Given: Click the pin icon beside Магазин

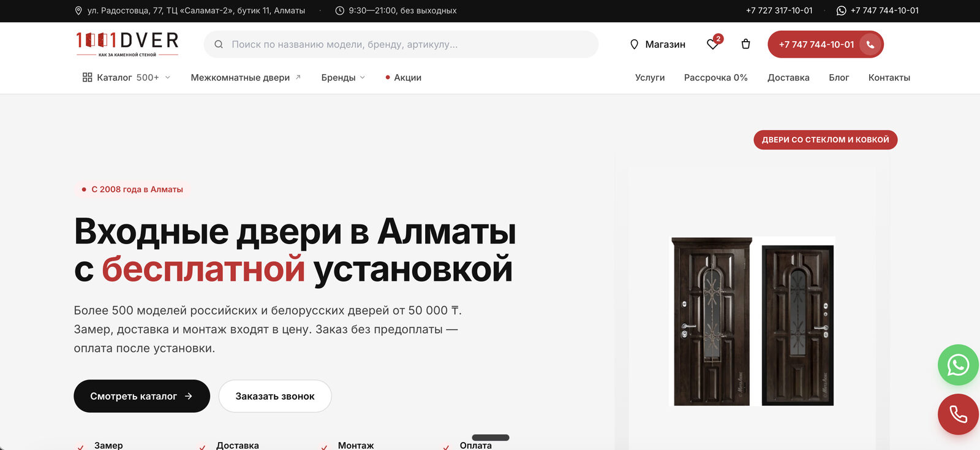Looking at the screenshot, I should (x=635, y=44).
